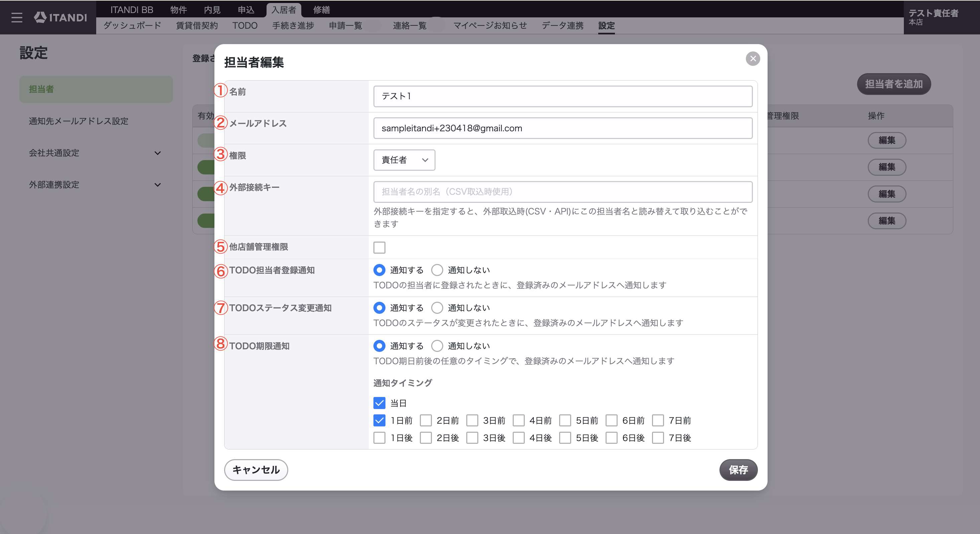The height and width of the screenshot is (534, 980).
Task: Click the first row's 編集 button
Action: coord(887,140)
